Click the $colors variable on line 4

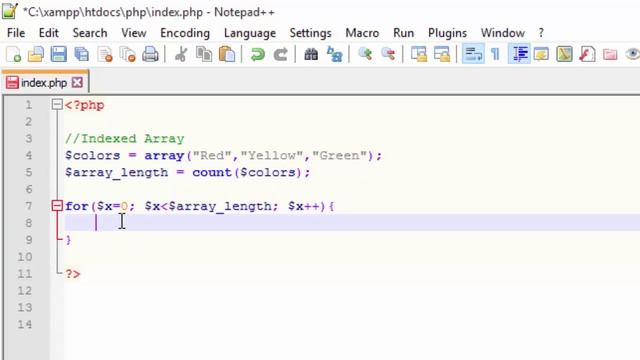pos(93,156)
